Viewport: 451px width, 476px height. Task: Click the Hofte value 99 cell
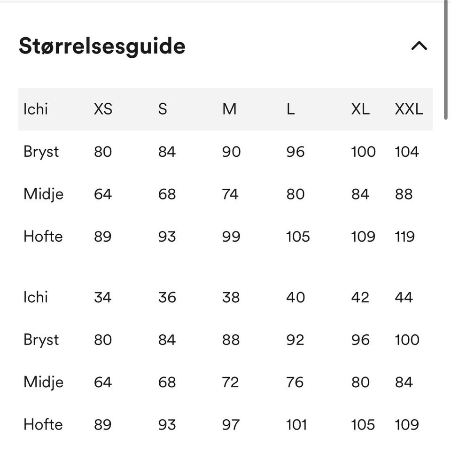231,237
